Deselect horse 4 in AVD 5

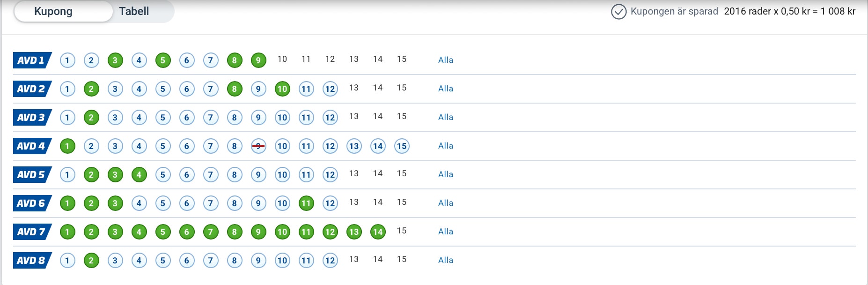click(139, 175)
